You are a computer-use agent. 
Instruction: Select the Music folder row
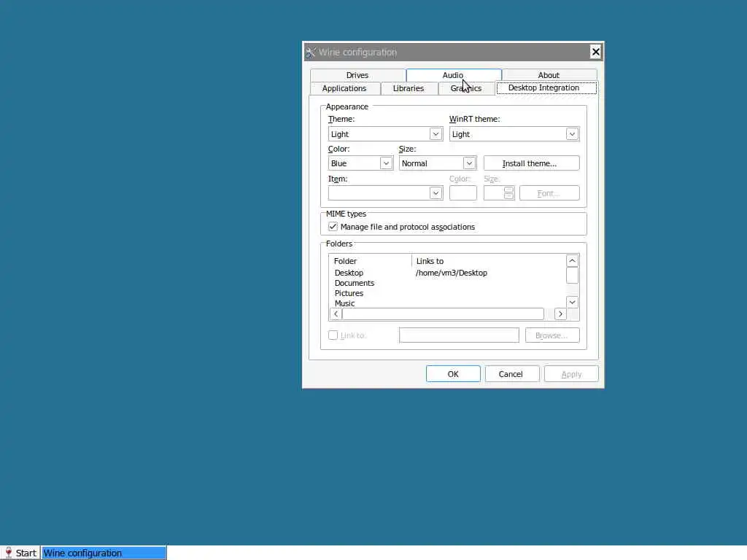tap(345, 303)
